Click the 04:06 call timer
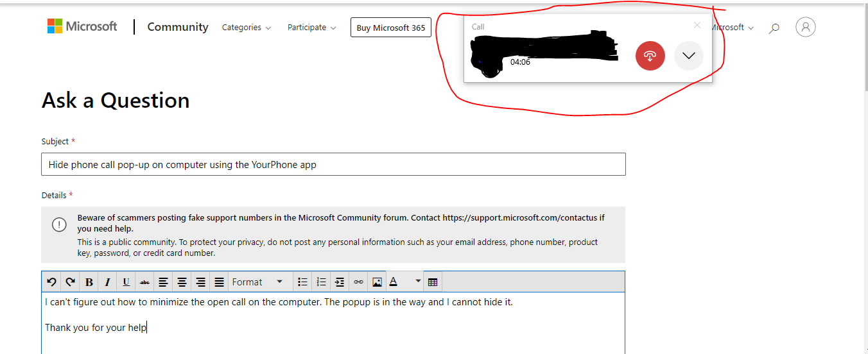Screen dimensions: 868x354 [x=520, y=62]
